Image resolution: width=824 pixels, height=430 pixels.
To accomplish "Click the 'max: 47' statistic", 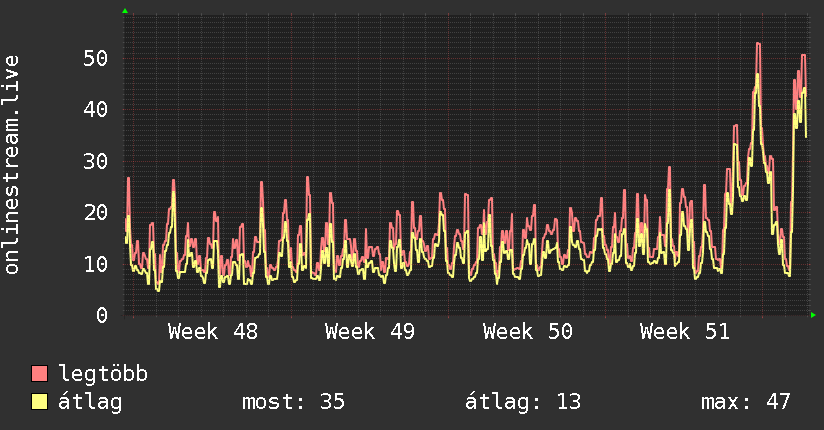I will tap(746, 402).
